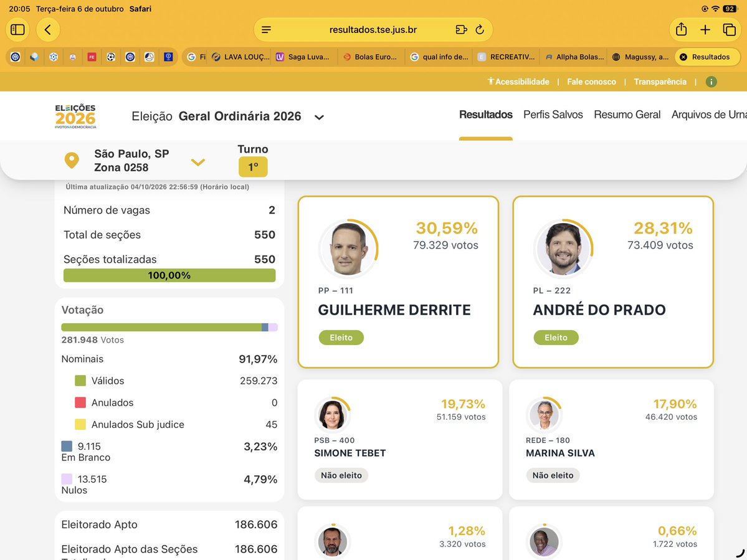Click the 100,00% Seções totalizadas progress bar
Image resolution: width=747 pixels, height=560 pixels.
(x=169, y=276)
